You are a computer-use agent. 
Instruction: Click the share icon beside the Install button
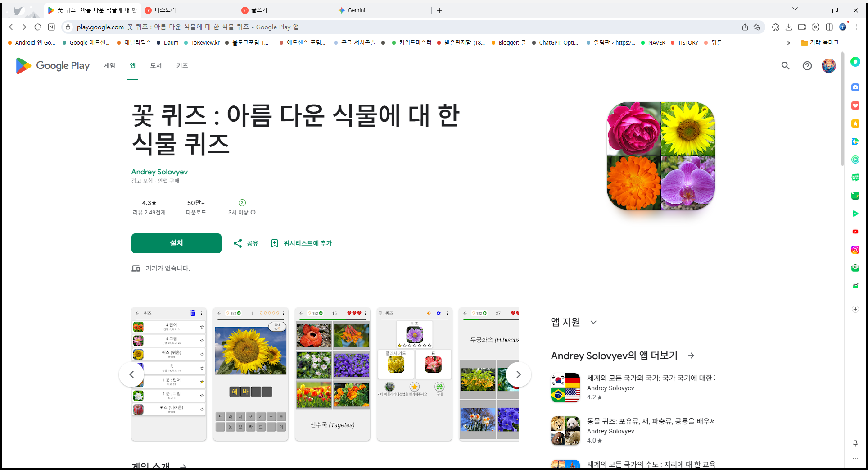pos(238,243)
